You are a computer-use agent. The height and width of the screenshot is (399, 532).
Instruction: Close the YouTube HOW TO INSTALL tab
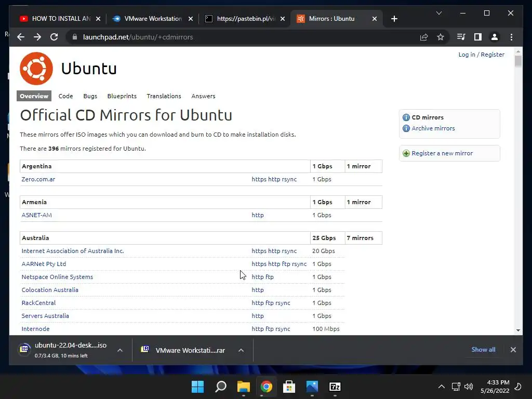tap(98, 19)
